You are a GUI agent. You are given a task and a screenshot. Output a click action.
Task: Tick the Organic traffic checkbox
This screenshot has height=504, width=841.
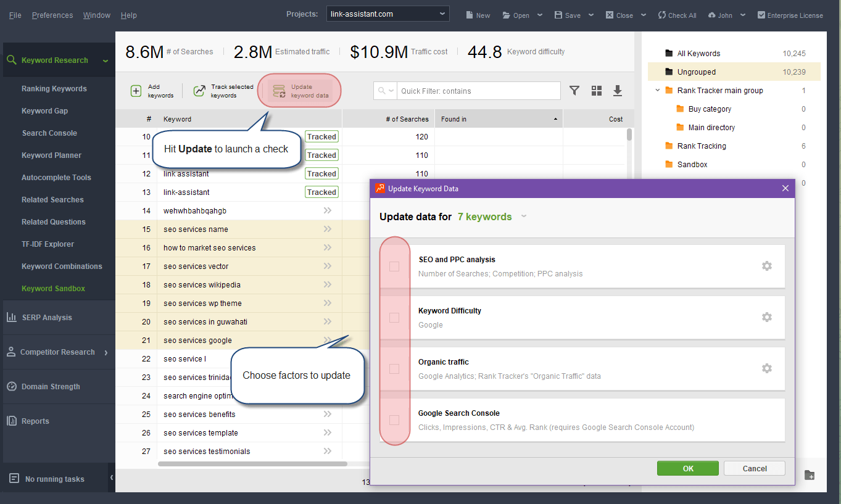394,369
